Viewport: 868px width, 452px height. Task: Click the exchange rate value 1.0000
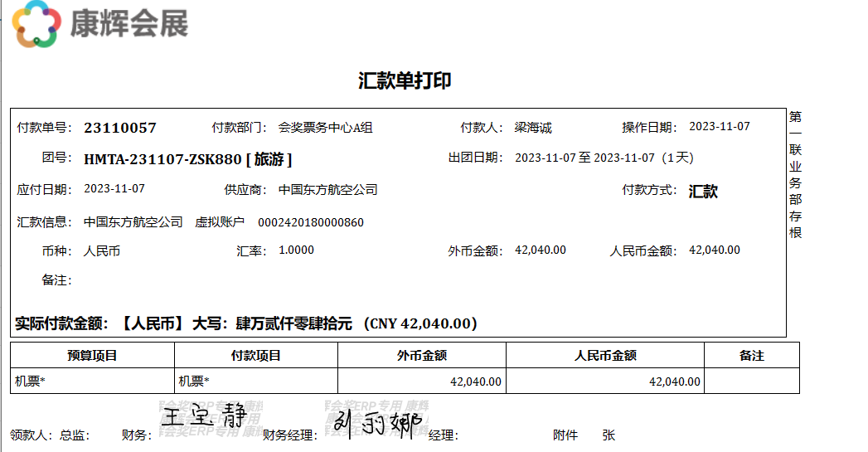point(296,250)
